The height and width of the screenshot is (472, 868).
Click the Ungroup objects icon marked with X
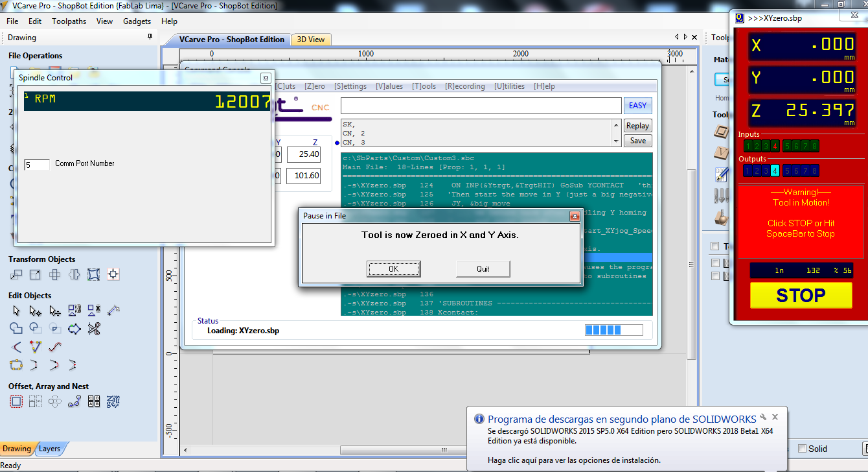[94, 311]
